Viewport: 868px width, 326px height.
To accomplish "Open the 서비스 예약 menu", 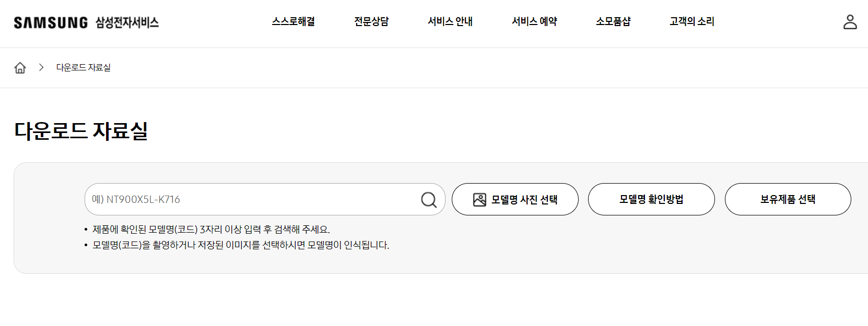I will tap(534, 21).
